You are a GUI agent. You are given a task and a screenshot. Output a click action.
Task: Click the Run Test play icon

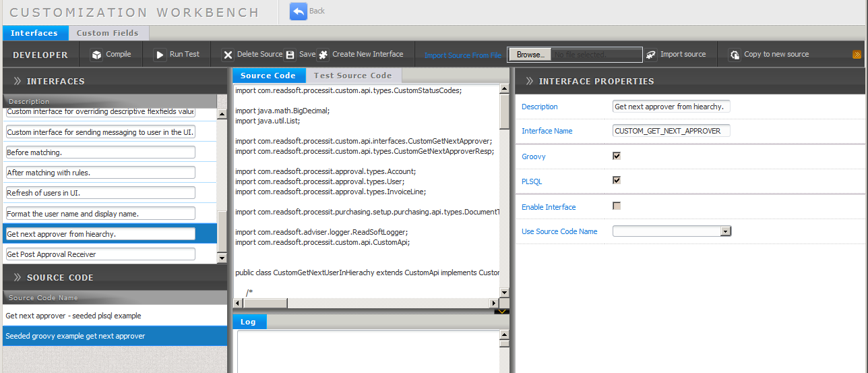click(160, 55)
